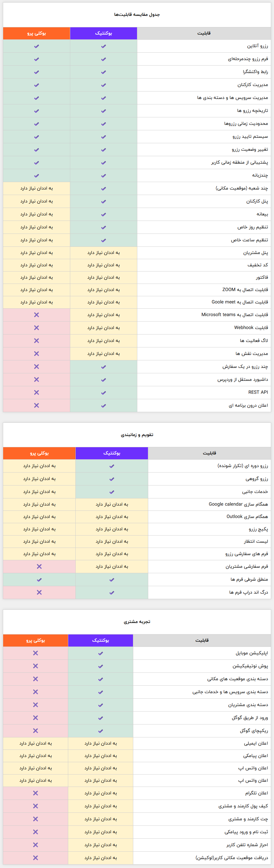274x868 pixels.
Task: Click Booknetic checkmark in 'بیعانه' row
Action: [x=103, y=214]
